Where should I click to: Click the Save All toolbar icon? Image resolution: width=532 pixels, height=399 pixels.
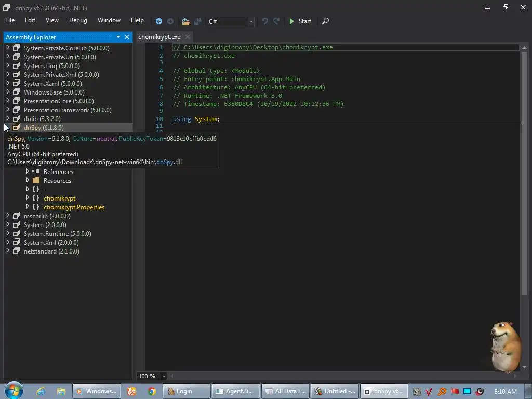tap(197, 21)
